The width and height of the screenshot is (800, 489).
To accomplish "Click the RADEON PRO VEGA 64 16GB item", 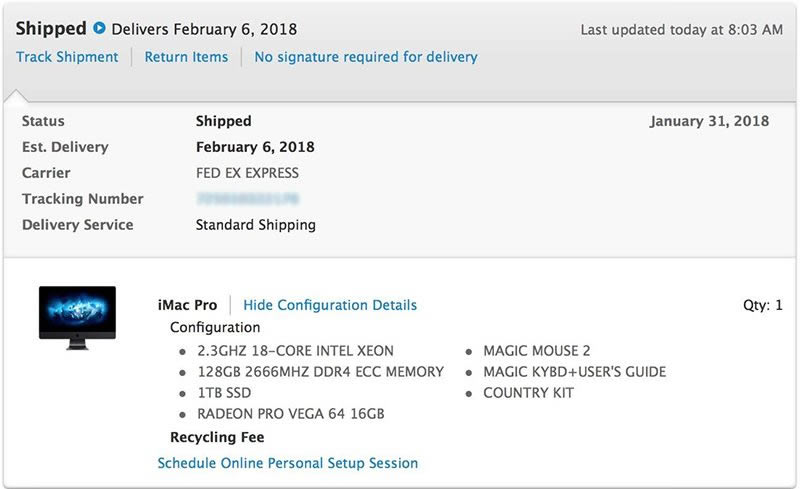I will tap(291, 413).
